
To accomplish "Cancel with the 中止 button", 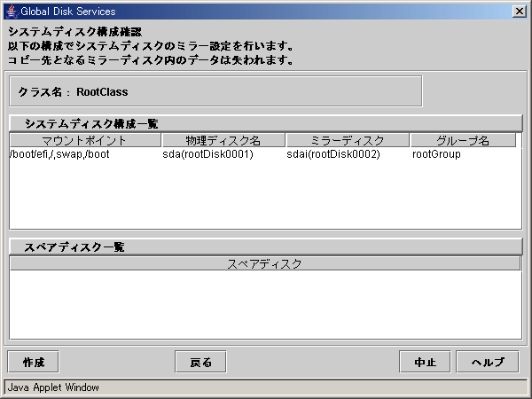I will (x=425, y=362).
